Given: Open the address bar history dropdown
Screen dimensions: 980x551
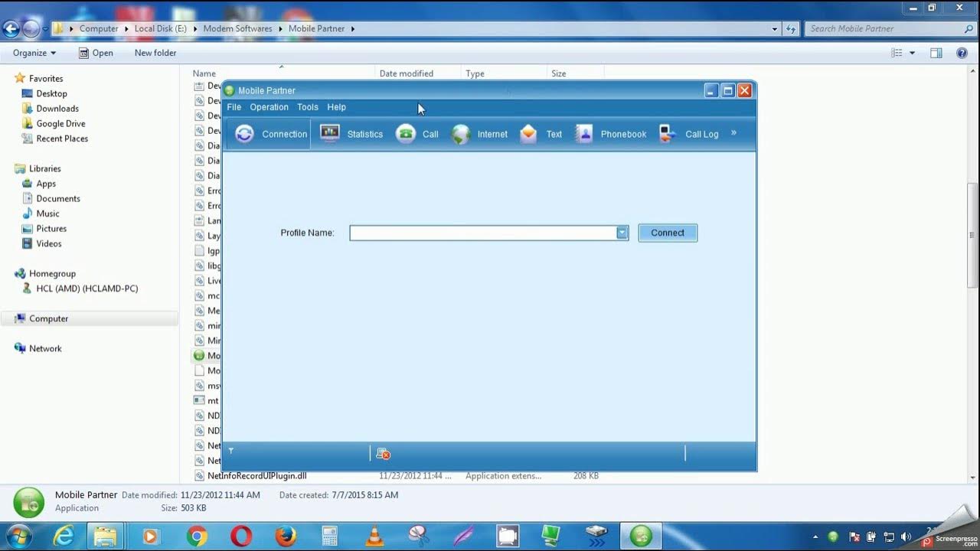Looking at the screenshot, I should click(775, 29).
